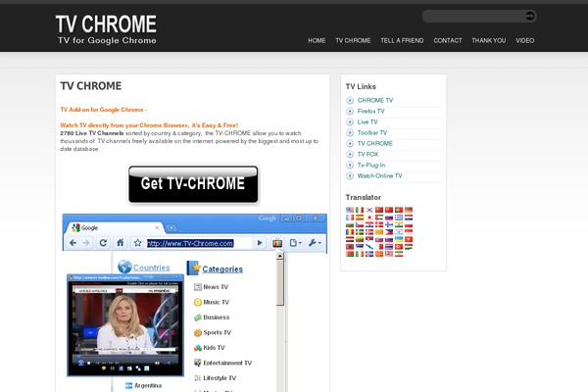
Task: Open the page menu dropdown in pictured browser
Action: [x=295, y=243]
